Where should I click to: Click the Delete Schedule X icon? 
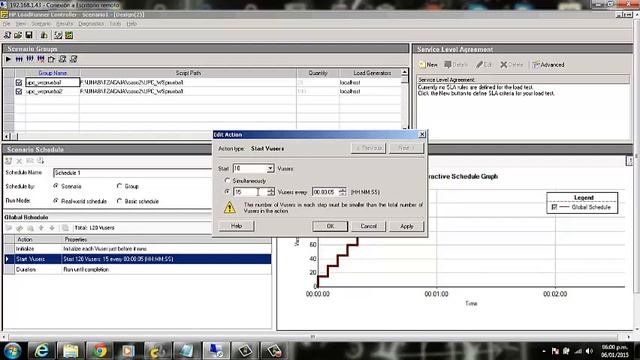click(19, 161)
